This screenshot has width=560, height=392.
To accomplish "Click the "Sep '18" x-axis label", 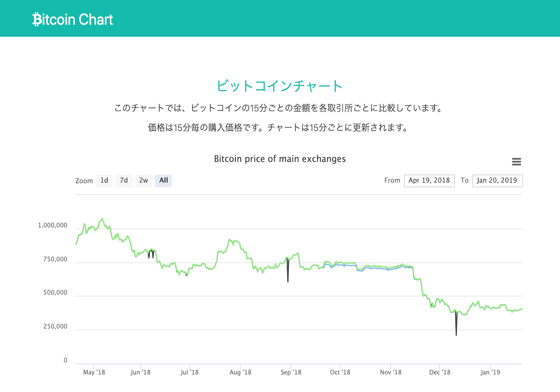I will pyautogui.click(x=291, y=372).
